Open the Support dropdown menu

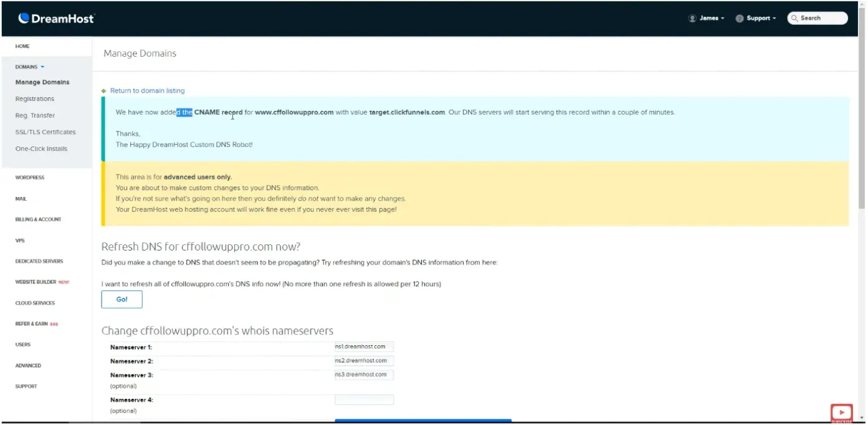tap(761, 19)
